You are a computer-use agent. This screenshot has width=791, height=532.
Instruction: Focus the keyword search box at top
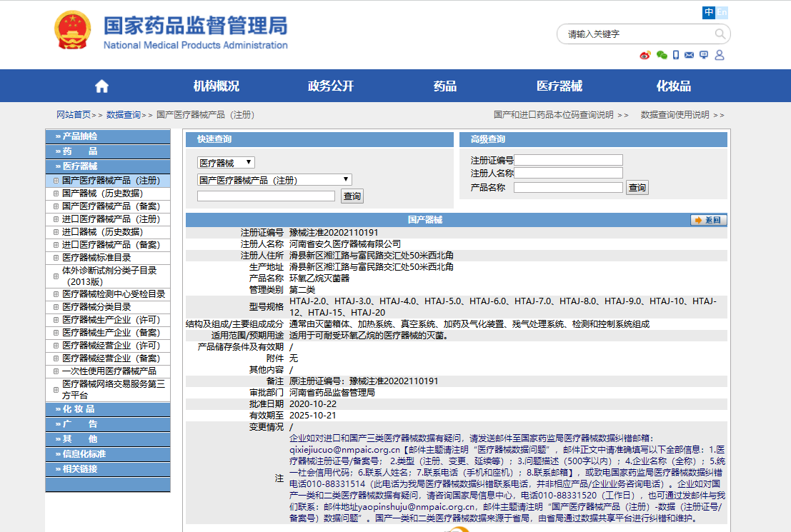coord(638,34)
